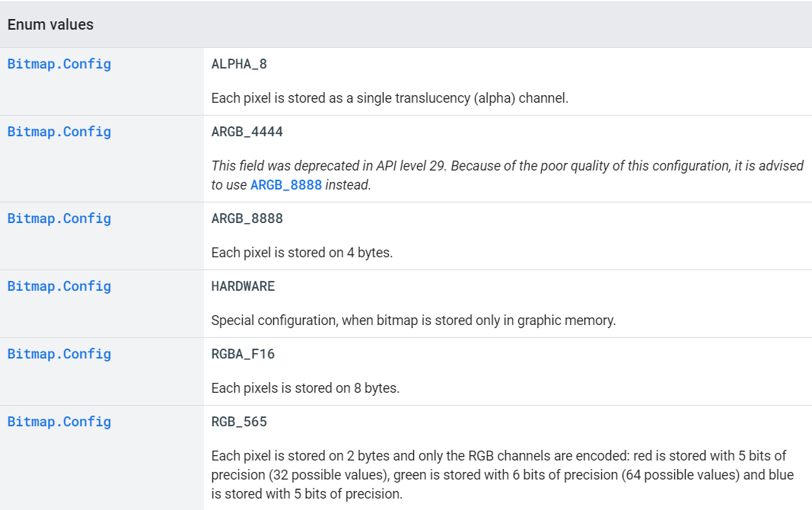Image resolution: width=812 pixels, height=510 pixels.
Task: Click the RGB channels precision description paragraph
Action: 502,474
